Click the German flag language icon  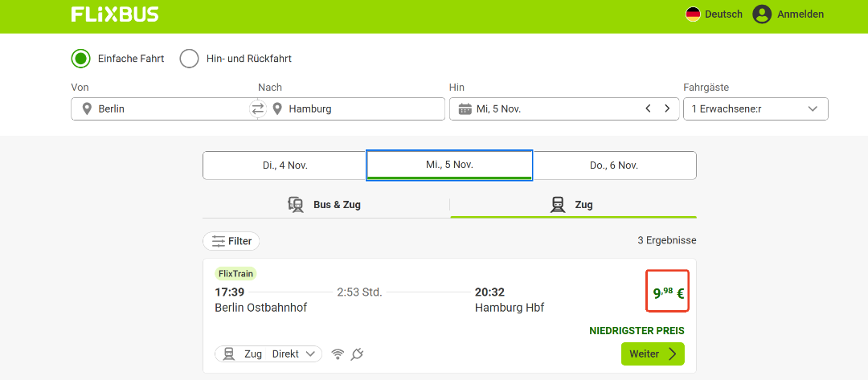tap(693, 14)
